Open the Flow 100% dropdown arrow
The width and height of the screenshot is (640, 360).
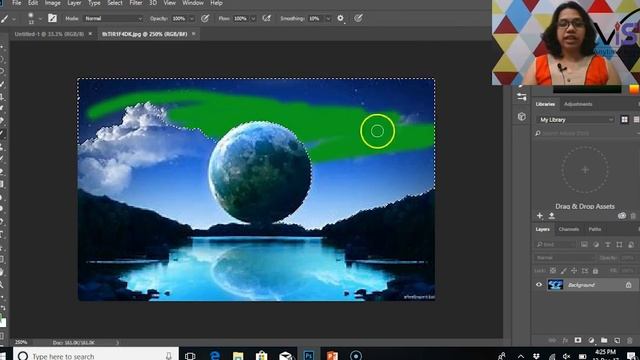253,19
